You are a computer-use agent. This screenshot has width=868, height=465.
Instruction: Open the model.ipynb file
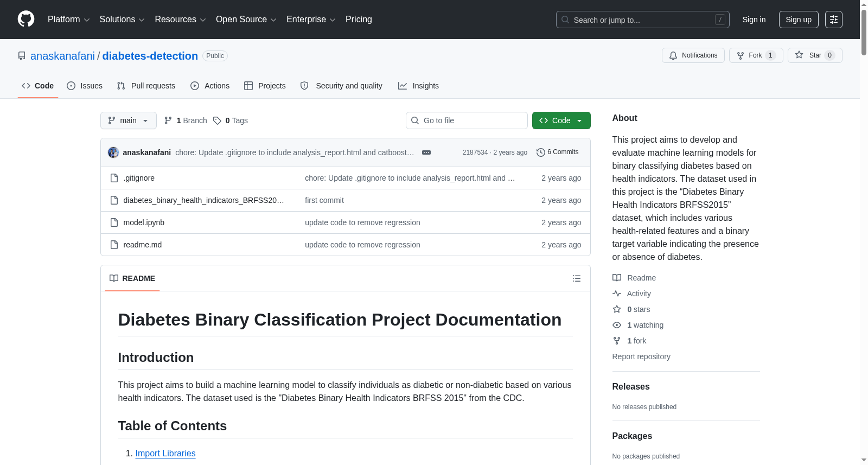coord(144,222)
